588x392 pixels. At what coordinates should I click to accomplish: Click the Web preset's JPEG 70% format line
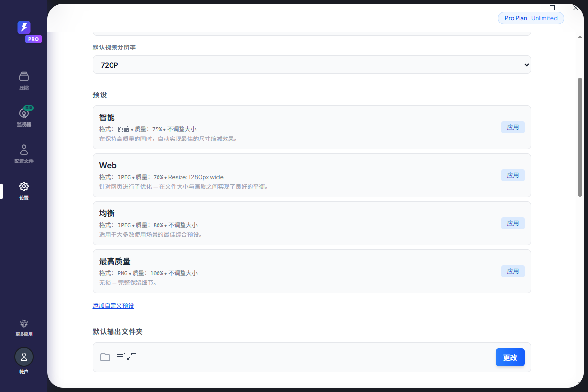tap(161, 177)
